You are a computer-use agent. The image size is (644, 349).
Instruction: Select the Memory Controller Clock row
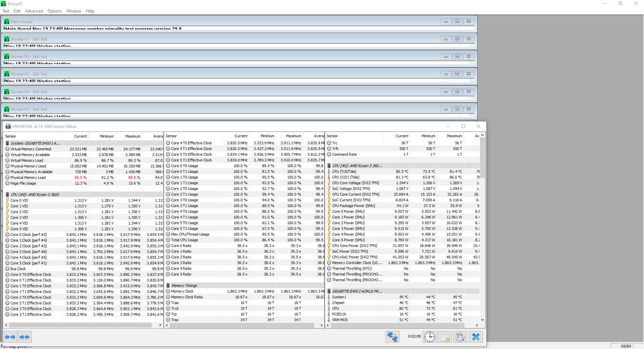pyautogui.click(x=402, y=263)
